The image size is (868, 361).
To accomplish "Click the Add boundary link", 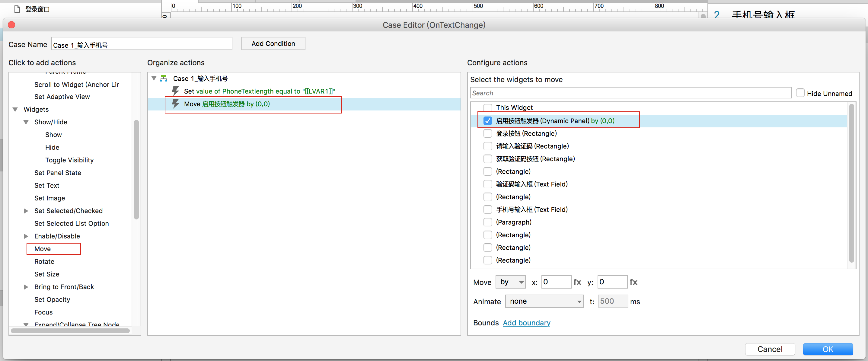I will (526, 323).
